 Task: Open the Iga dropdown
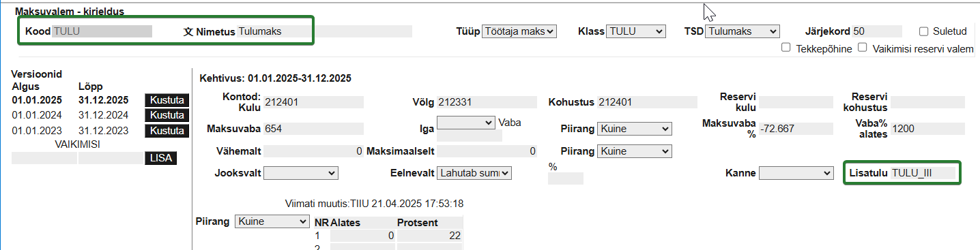[x=466, y=123]
